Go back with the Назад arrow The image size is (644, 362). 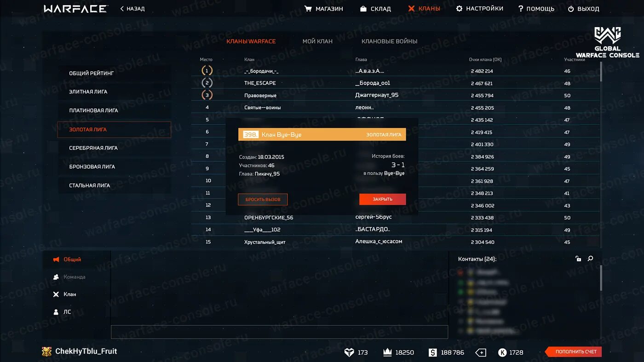pos(132,9)
